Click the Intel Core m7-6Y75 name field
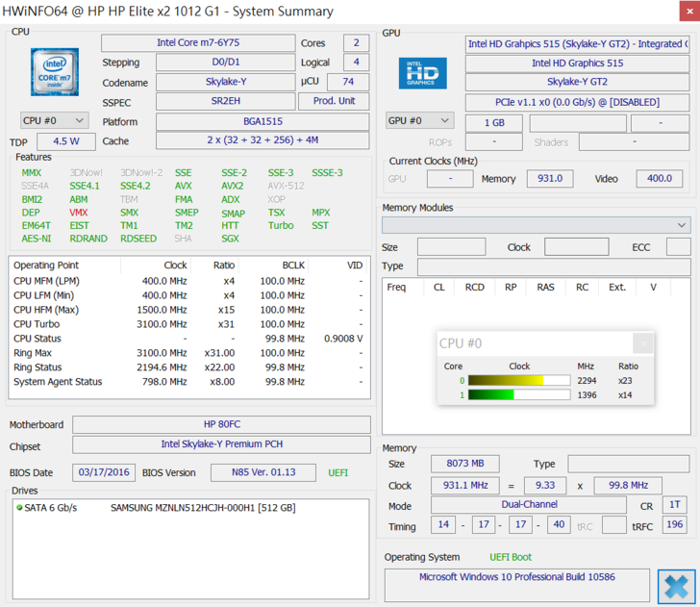The height and width of the screenshot is (607, 700). coord(198,43)
